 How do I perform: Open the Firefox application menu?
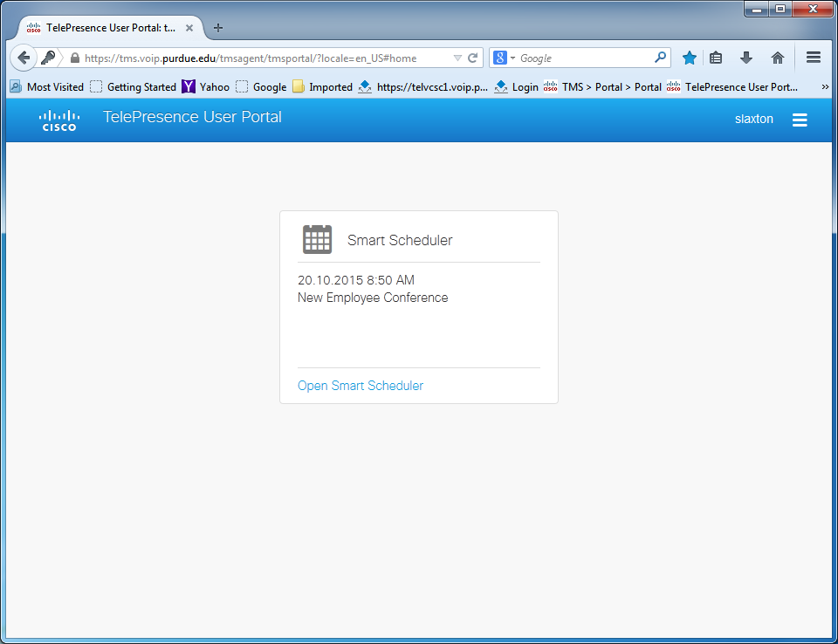click(x=814, y=58)
